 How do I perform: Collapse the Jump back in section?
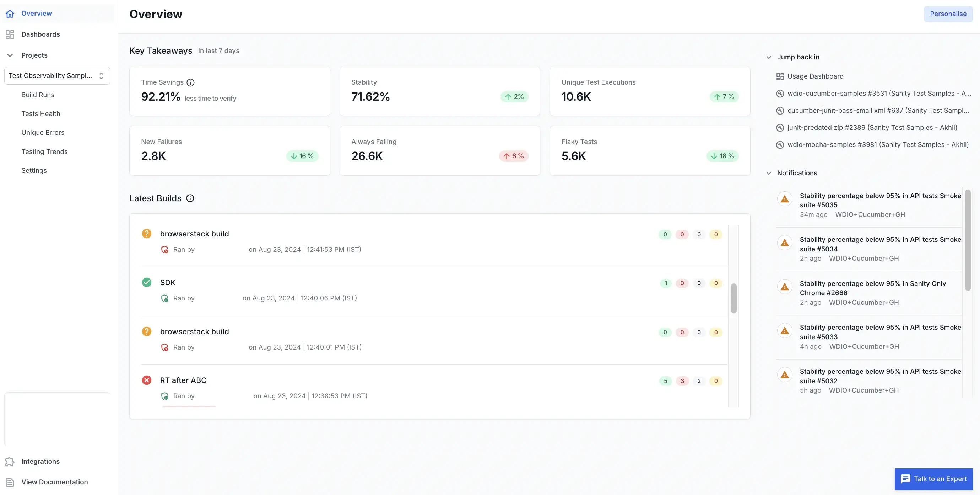(769, 58)
